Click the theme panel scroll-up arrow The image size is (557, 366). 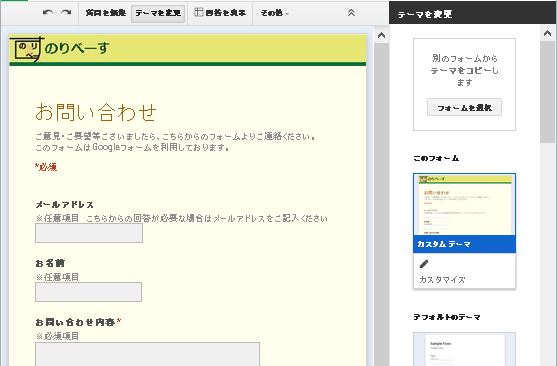pyautogui.click(x=547, y=33)
